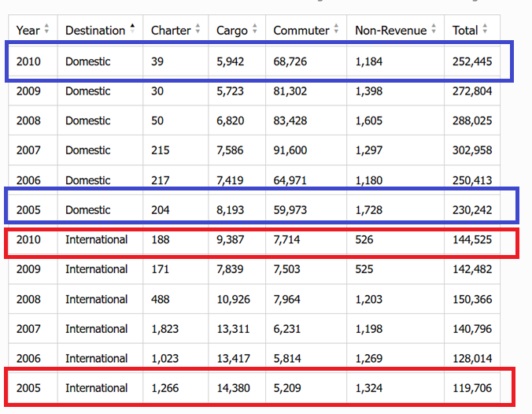Click the 83,428 commuter cell
Viewport: 532px width, 414px height.
(x=290, y=120)
